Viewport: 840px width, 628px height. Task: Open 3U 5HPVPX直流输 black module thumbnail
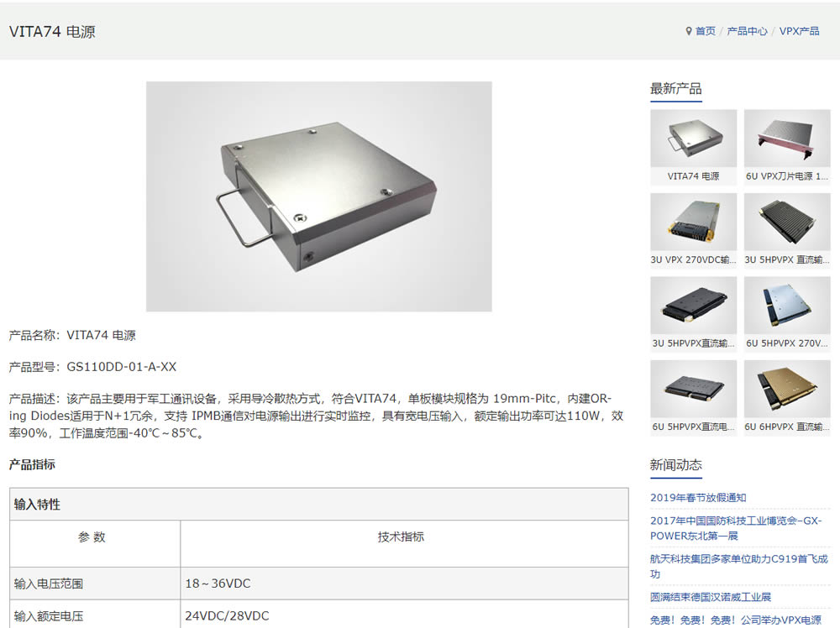[693, 305]
